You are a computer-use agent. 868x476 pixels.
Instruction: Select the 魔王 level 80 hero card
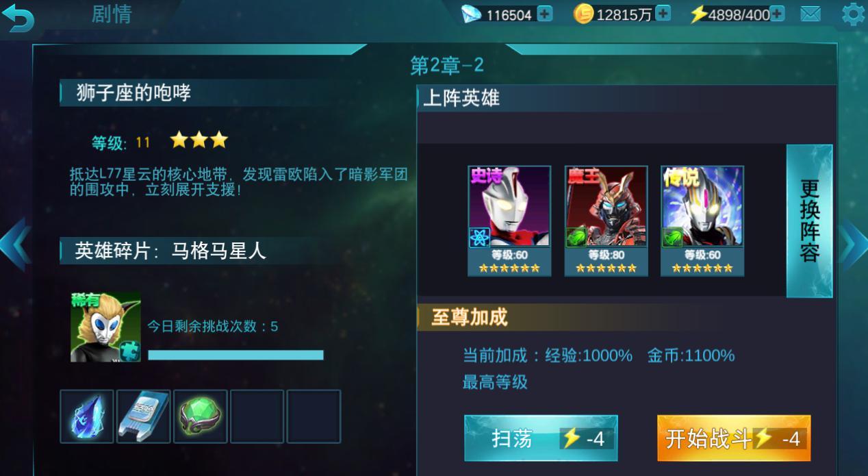pos(606,221)
